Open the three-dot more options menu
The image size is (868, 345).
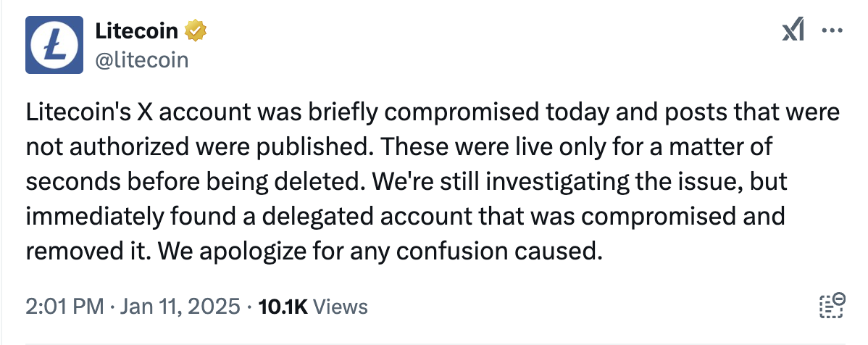[830, 31]
